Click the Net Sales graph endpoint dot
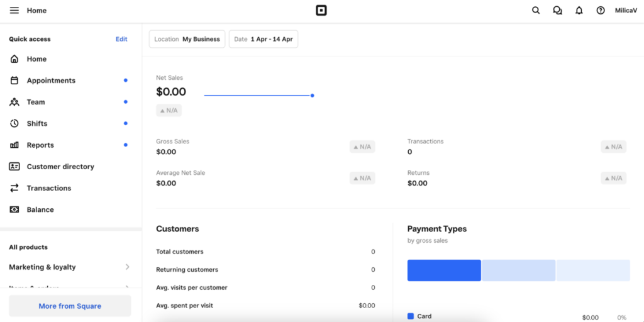This screenshot has width=644, height=322. pos(313,96)
